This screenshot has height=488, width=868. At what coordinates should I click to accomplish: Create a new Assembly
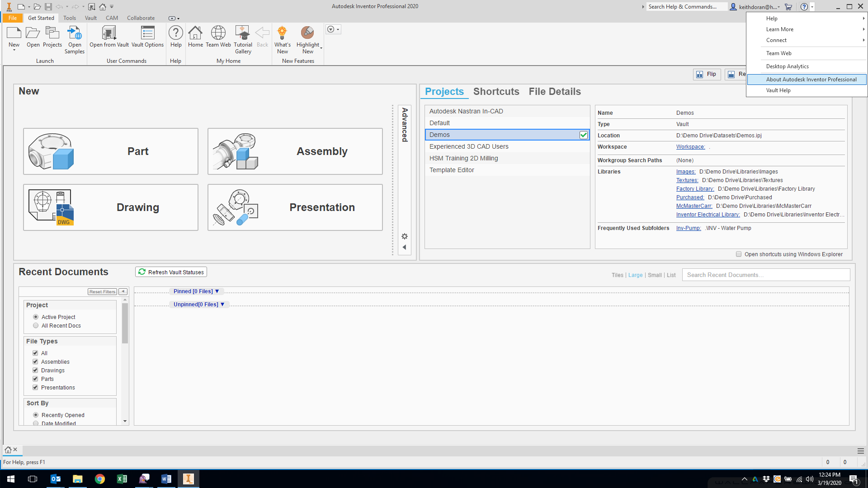295,151
